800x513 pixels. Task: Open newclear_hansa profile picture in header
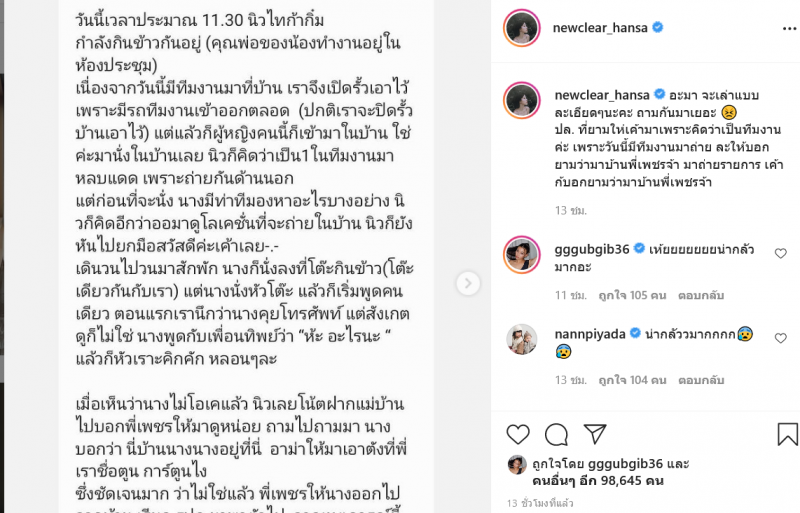point(522,28)
